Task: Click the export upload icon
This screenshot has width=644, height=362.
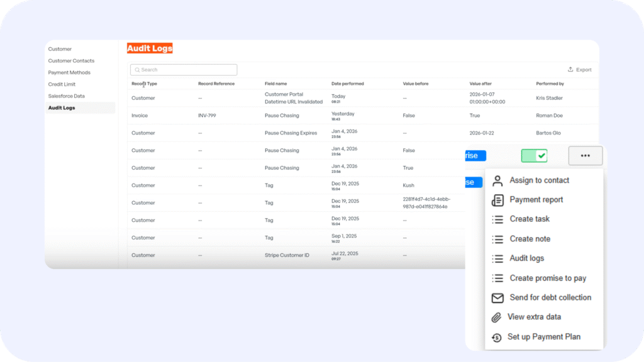Action: click(570, 70)
